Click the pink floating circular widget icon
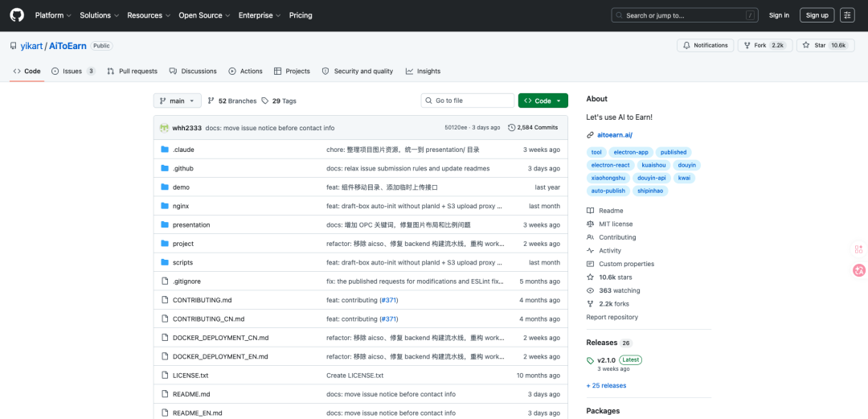The image size is (868, 419). tap(858, 270)
